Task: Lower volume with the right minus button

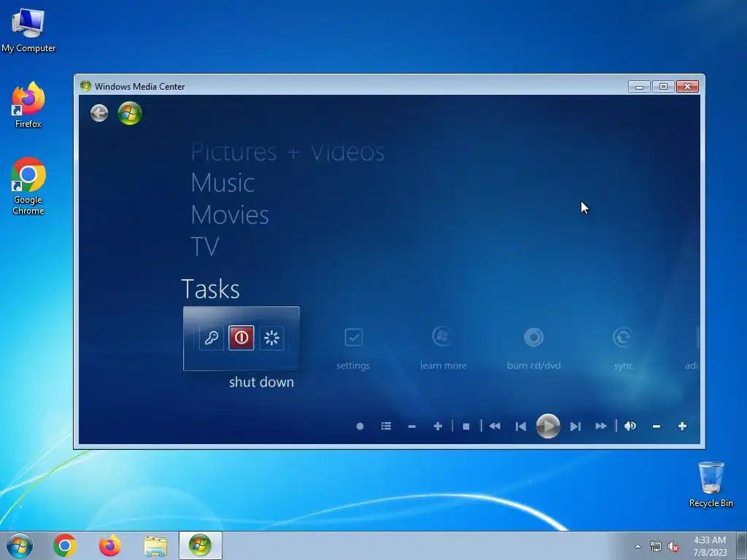Action: [656, 426]
